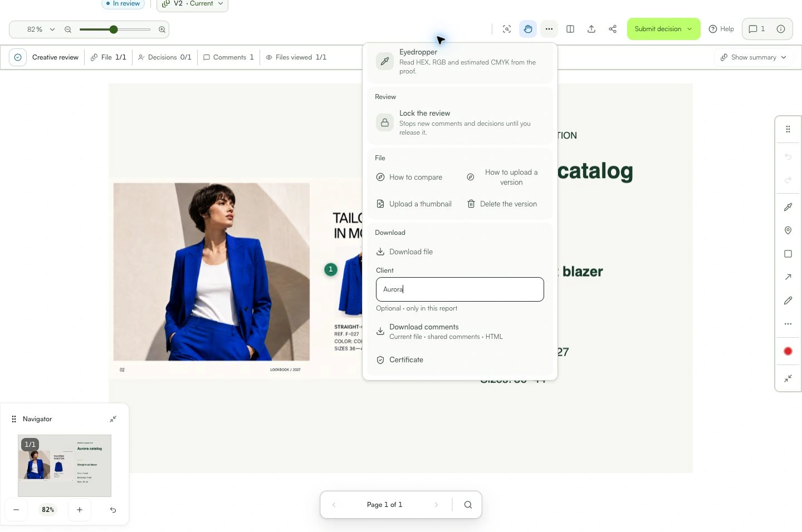Click Download file in menu
802x532 pixels.
(405, 252)
